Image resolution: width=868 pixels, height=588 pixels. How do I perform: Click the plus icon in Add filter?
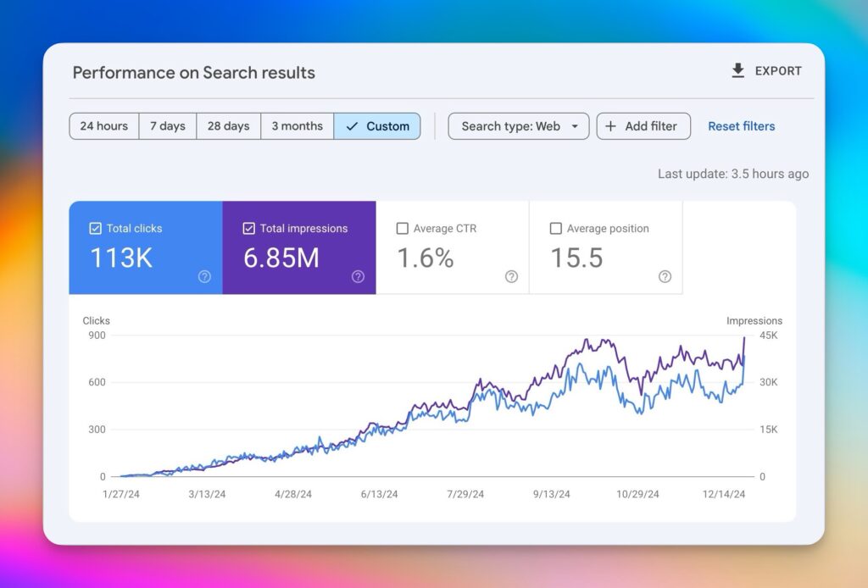(x=610, y=126)
